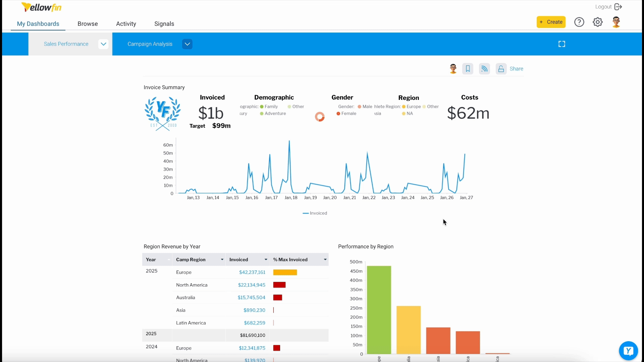Screen dimensions: 644x362
Task: Click the fullscreen expand icon
Action: [562, 44]
